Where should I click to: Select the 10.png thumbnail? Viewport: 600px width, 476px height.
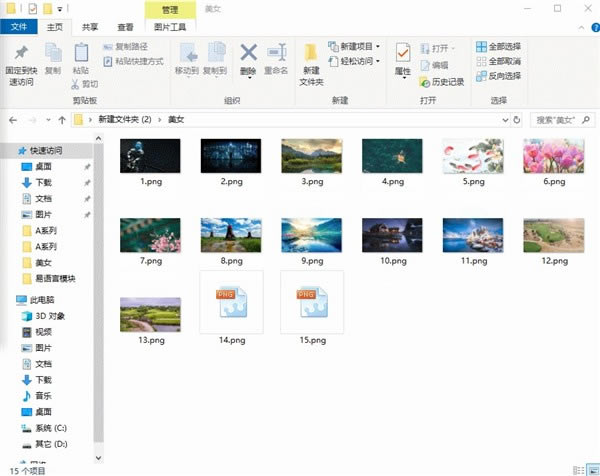(392, 235)
